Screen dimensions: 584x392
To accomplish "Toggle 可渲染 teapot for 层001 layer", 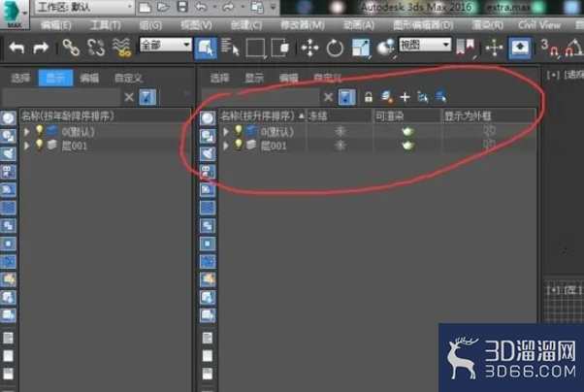I will (407, 145).
